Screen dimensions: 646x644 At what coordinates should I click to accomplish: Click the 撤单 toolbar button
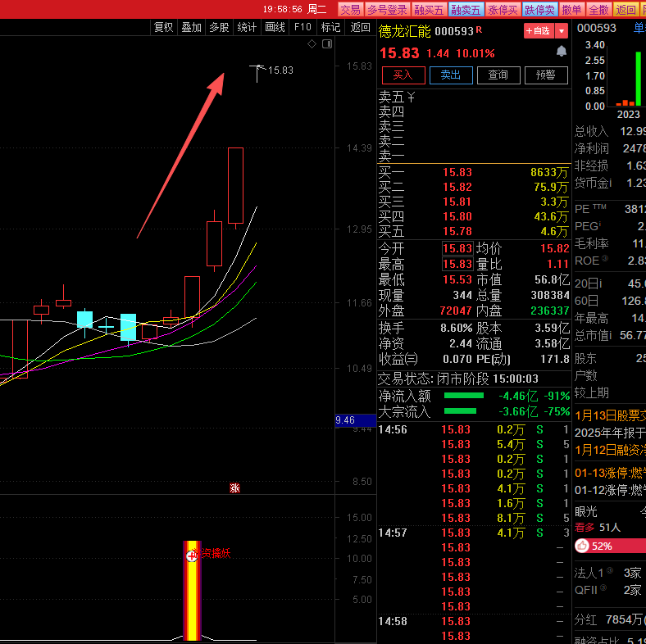coord(572,10)
